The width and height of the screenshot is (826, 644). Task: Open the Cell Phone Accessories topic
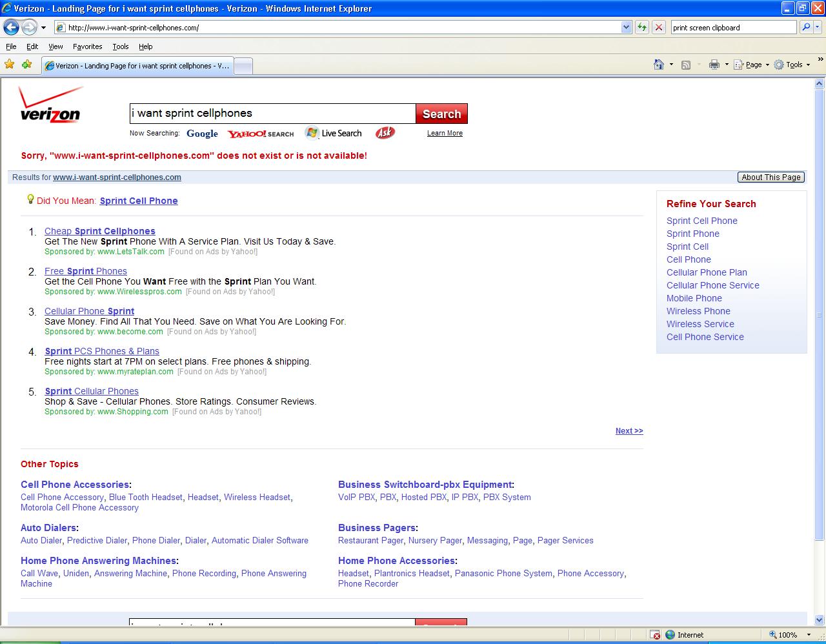(x=75, y=485)
